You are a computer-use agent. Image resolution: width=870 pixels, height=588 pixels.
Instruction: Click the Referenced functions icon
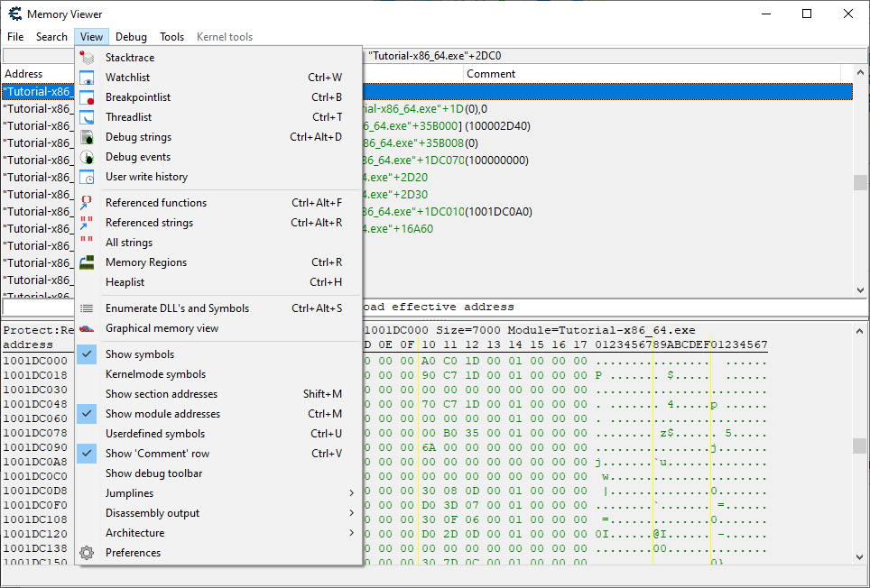(x=88, y=203)
